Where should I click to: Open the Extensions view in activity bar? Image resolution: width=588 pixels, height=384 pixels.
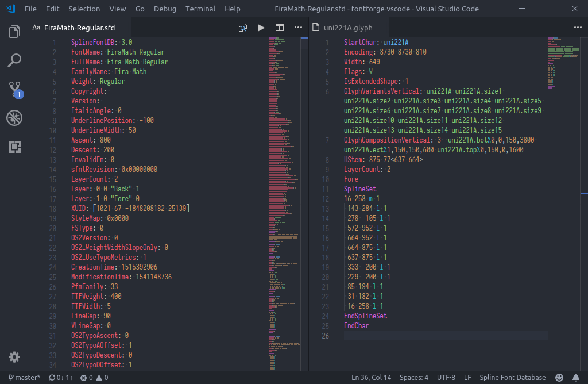coord(14,147)
